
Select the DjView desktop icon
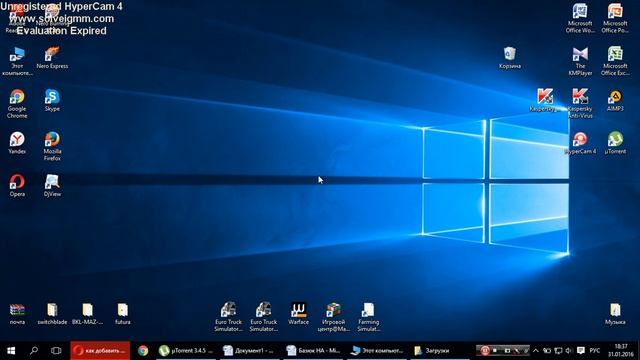pos(52,186)
